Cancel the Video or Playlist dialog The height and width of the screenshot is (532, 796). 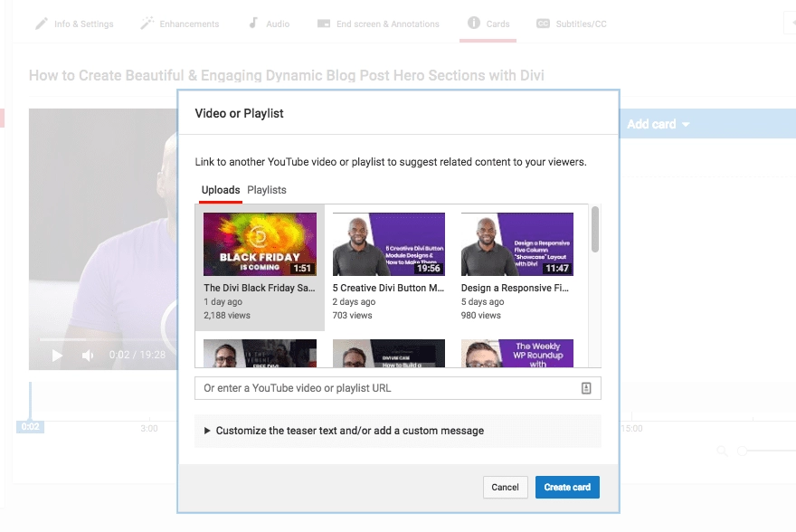pos(505,487)
